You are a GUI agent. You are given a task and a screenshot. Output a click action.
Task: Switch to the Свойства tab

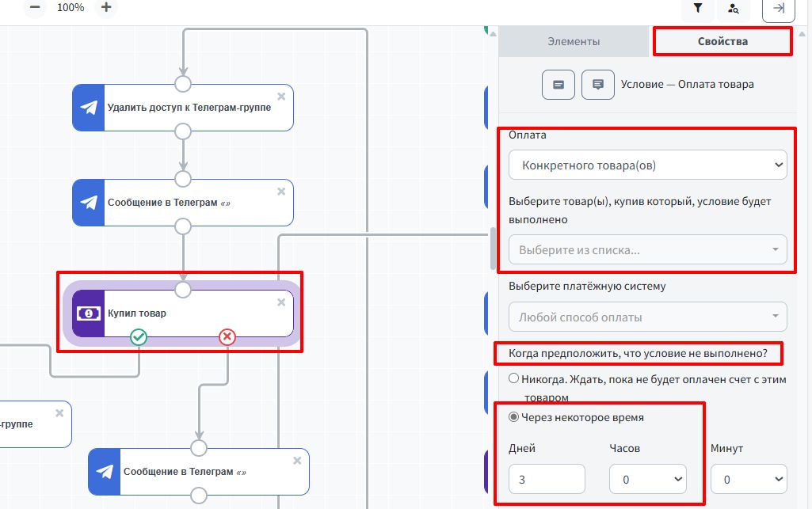[722, 41]
